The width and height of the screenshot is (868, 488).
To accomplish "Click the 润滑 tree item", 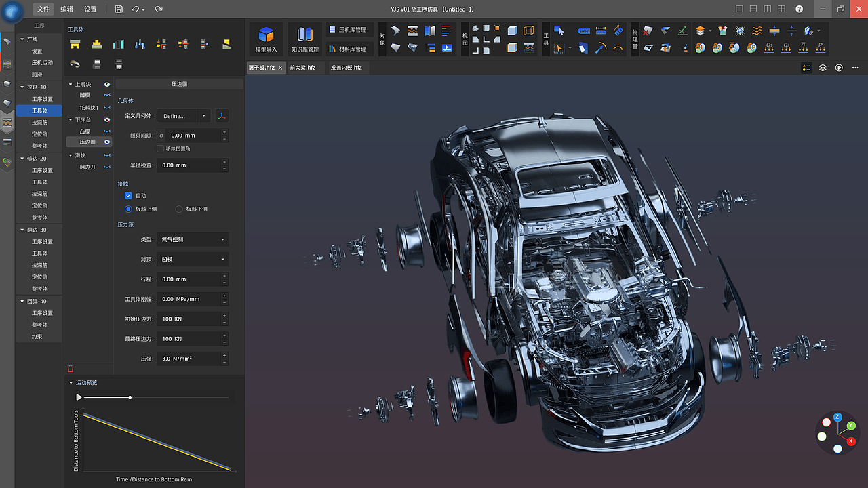I will (x=37, y=75).
